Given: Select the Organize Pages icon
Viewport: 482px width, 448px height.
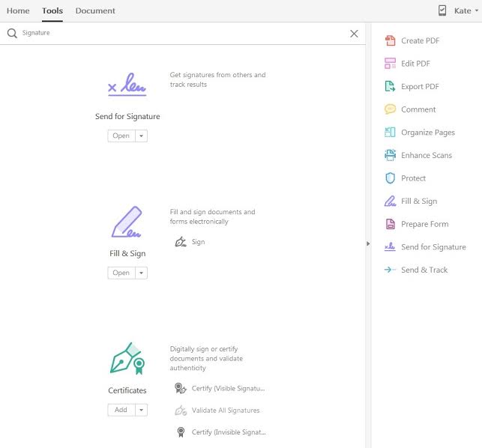Looking at the screenshot, I should point(390,132).
